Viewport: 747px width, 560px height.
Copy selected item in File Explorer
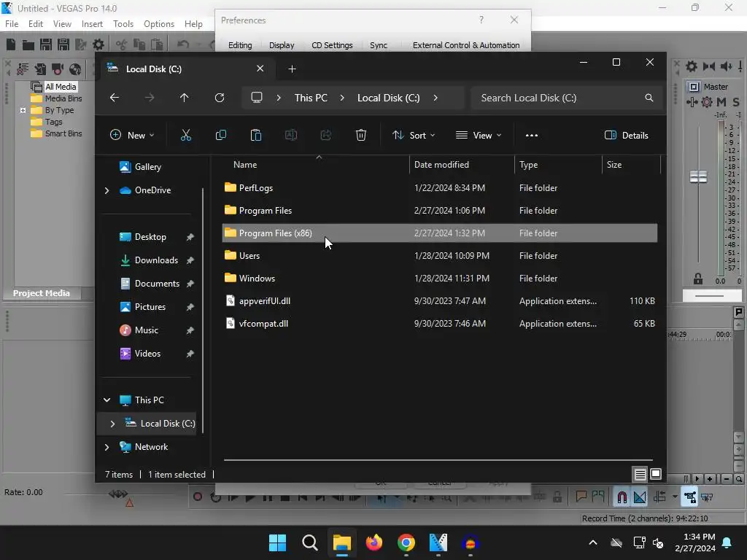coord(220,135)
